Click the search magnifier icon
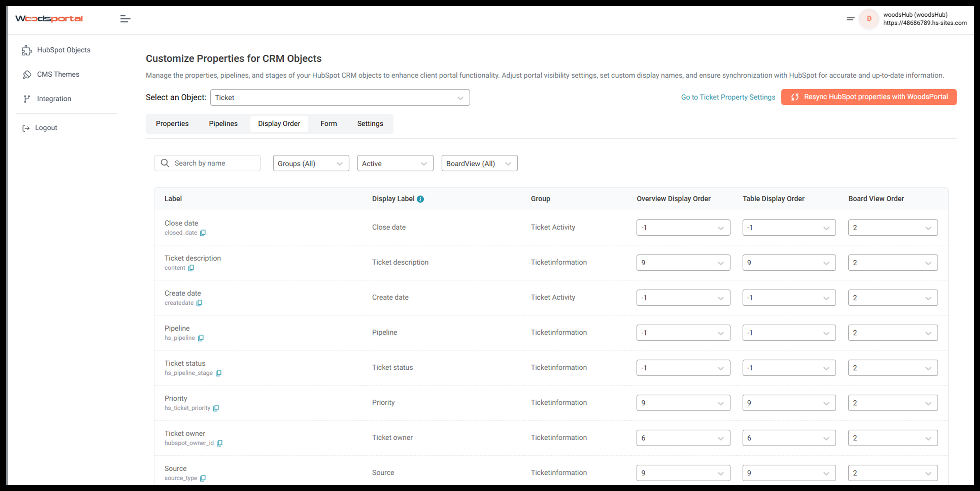This screenshot has width=980, height=491. 165,163
